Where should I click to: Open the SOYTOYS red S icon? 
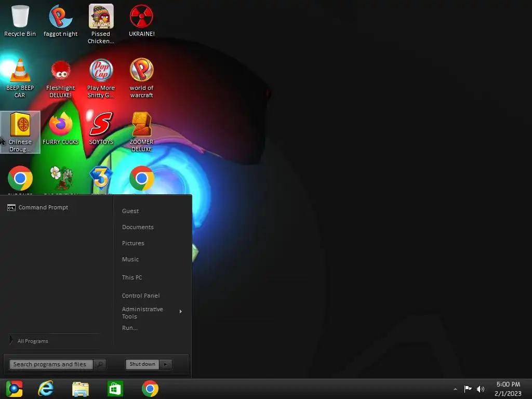pyautogui.click(x=101, y=129)
